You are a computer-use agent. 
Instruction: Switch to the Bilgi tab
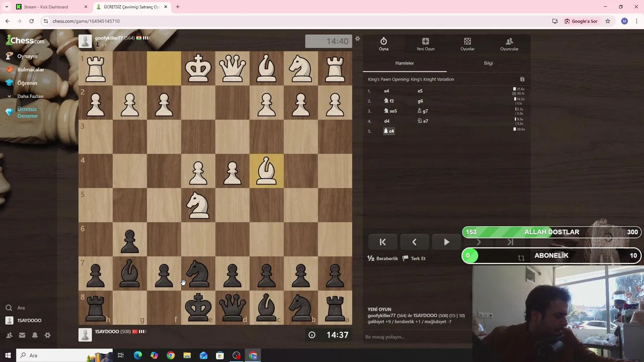click(x=488, y=63)
